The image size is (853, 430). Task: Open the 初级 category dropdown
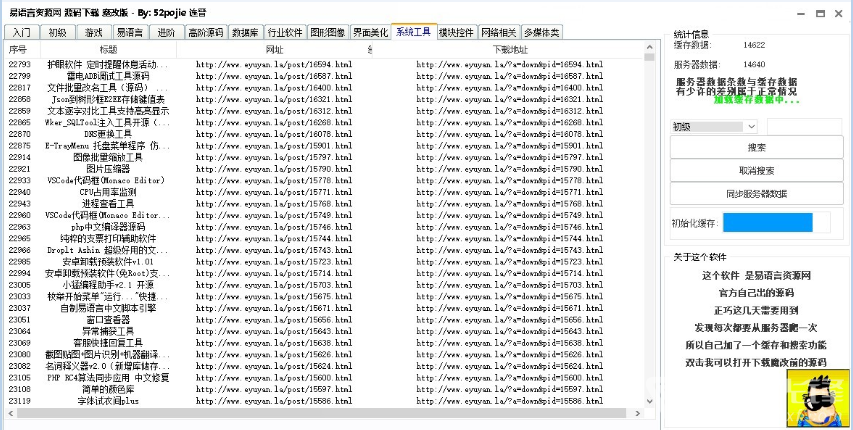[714, 126]
